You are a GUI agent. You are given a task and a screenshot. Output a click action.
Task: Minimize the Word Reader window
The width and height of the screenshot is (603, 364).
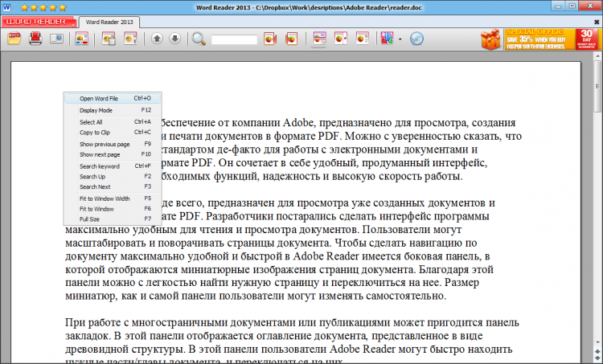558,6
